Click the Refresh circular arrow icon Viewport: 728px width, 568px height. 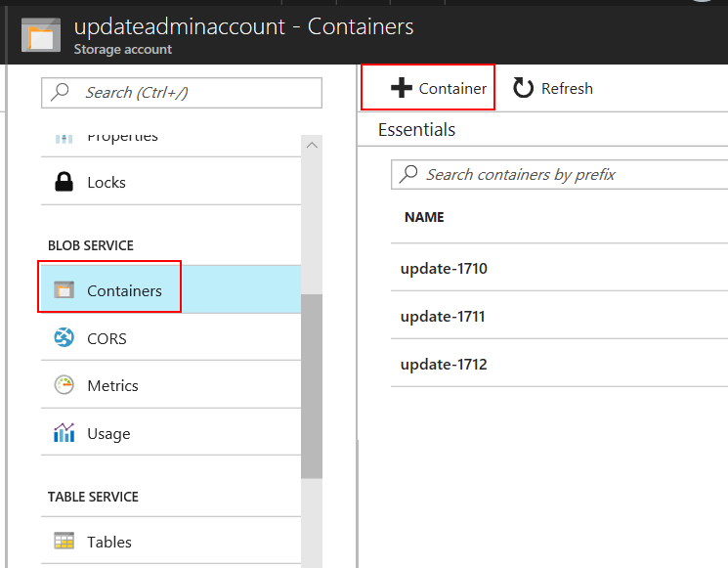coord(523,88)
